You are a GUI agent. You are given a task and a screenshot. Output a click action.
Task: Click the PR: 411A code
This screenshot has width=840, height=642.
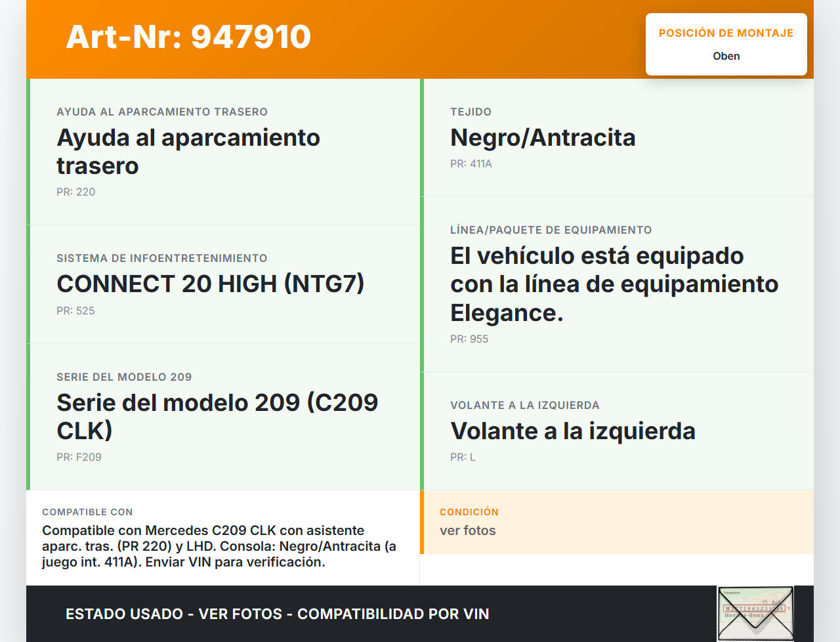pyautogui.click(x=471, y=164)
